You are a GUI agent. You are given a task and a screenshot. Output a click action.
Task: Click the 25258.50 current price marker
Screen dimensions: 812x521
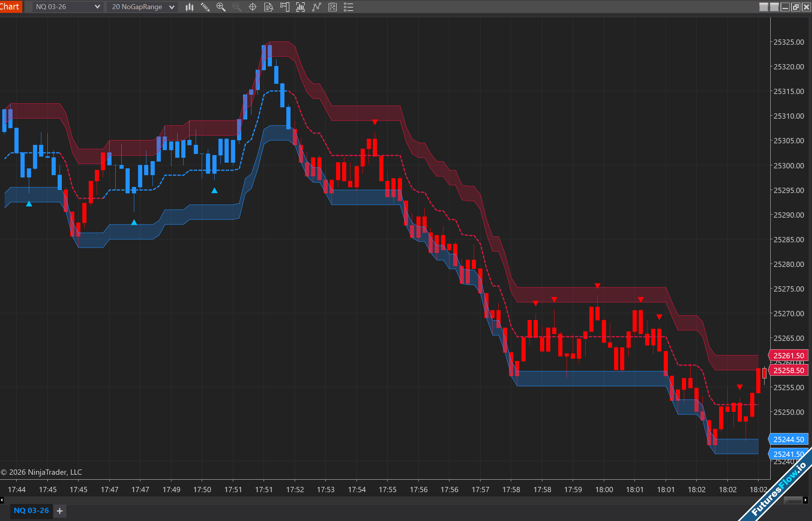[788, 370]
